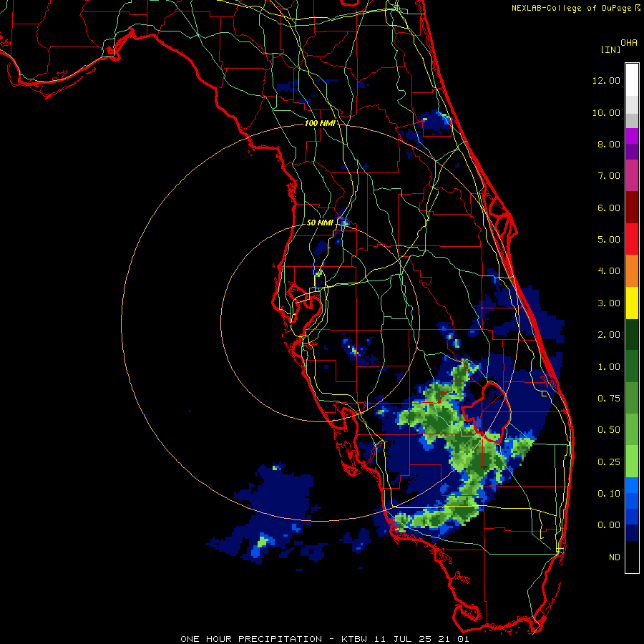This screenshot has height=644, width=644.
Task: Click the 0.25 legend value
Action: (x=609, y=462)
